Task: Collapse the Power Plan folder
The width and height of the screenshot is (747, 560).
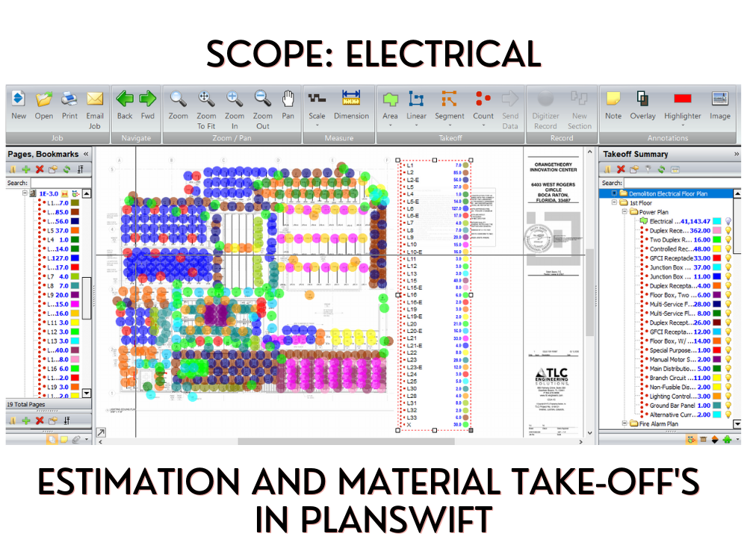Action: coord(624,212)
